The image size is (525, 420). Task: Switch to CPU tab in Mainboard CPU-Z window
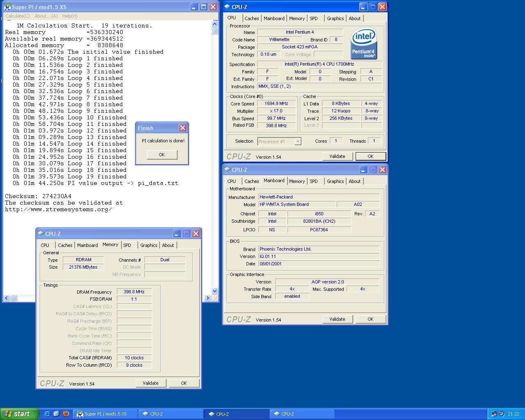click(232, 181)
